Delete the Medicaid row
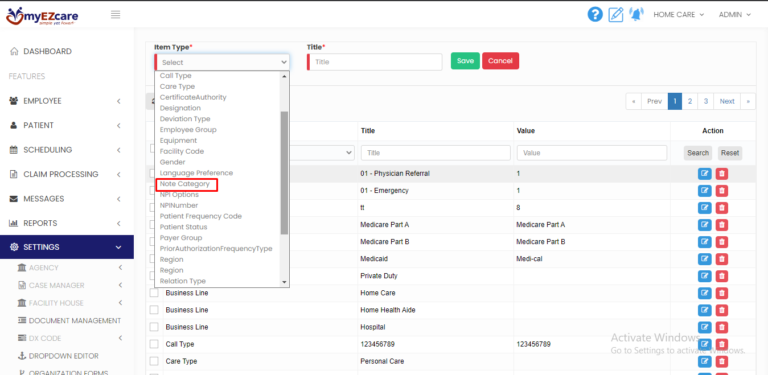The height and width of the screenshot is (375, 768). point(721,259)
